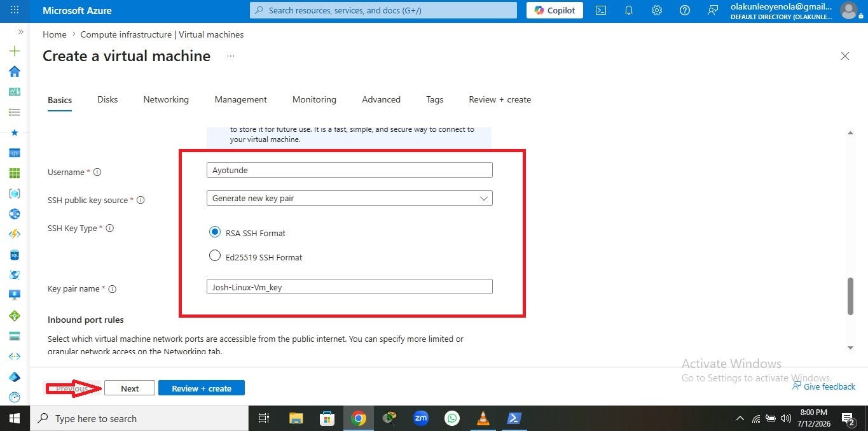
Task: Open Virtual machines monitor icon in sidebar
Action: (15, 295)
